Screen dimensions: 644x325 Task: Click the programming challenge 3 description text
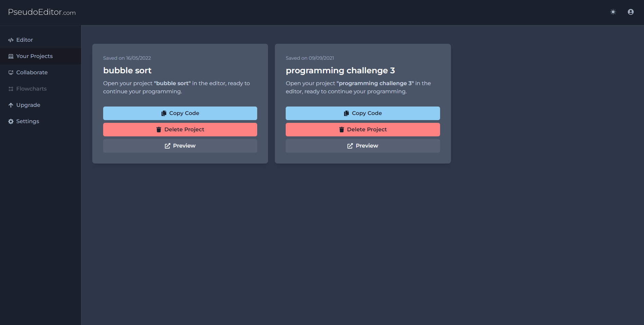(358, 87)
